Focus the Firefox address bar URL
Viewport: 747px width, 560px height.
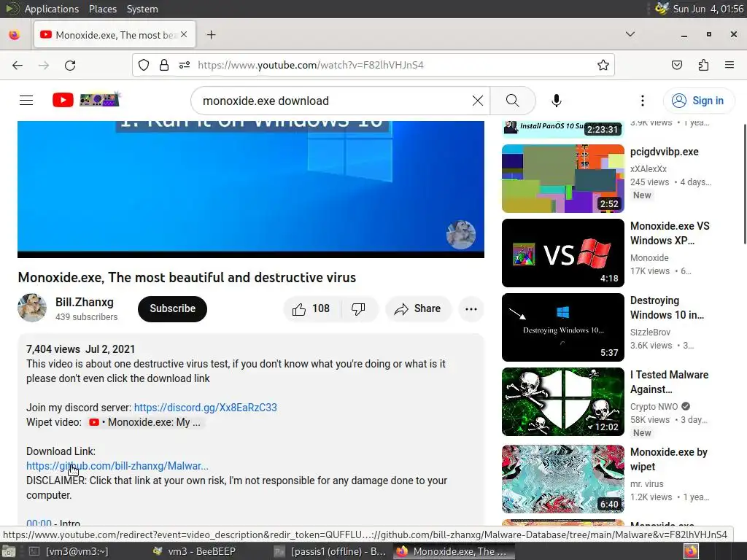pos(311,65)
